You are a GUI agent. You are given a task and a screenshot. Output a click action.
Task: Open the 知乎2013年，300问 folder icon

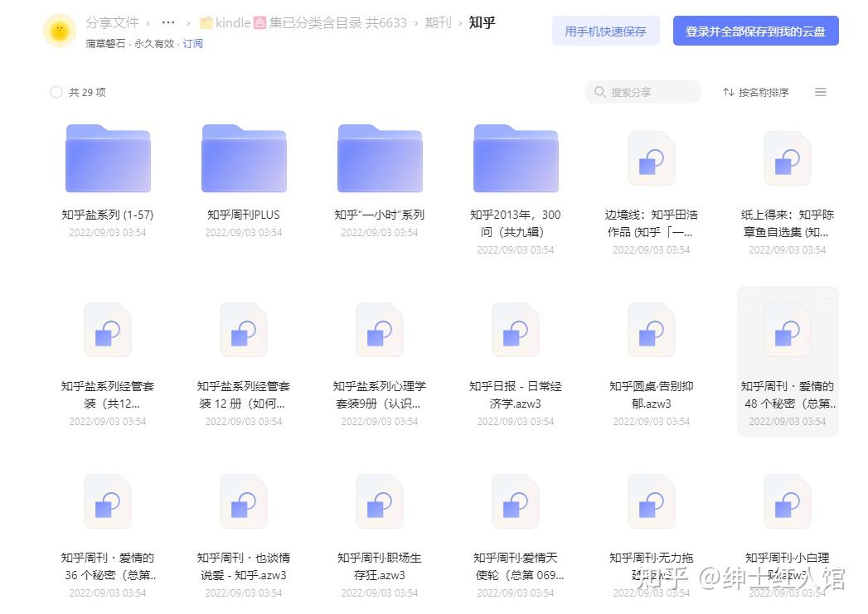tap(516, 158)
